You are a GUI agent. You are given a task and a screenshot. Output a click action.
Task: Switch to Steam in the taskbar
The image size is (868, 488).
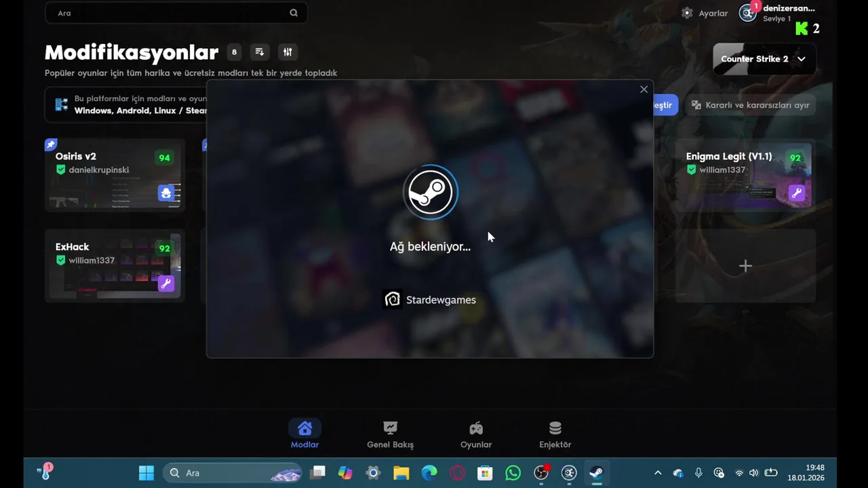(x=597, y=472)
